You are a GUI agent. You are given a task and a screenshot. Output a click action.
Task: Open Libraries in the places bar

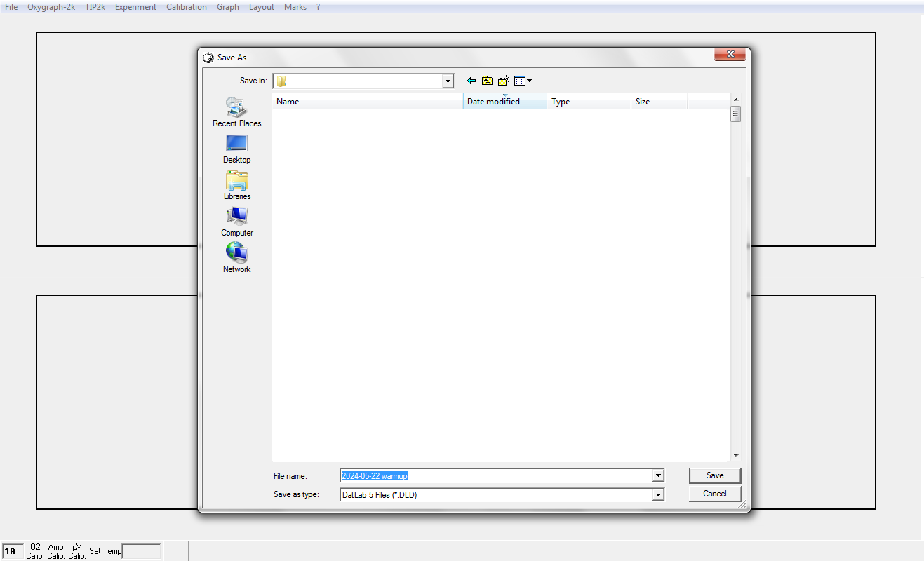click(x=236, y=185)
